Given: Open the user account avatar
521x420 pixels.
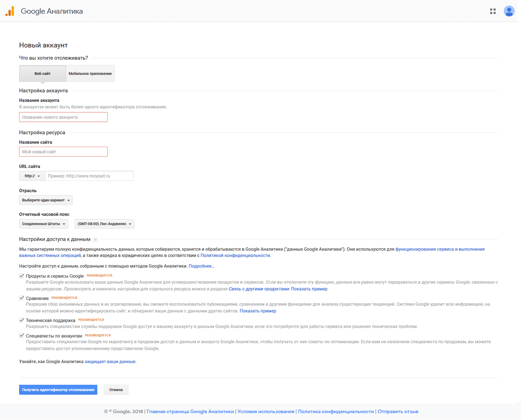Looking at the screenshot, I should click(x=509, y=11).
